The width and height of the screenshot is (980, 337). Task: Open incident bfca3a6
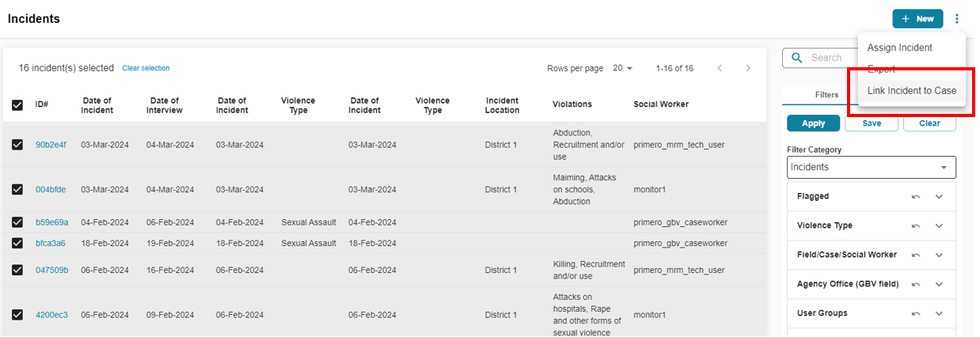(x=51, y=243)
